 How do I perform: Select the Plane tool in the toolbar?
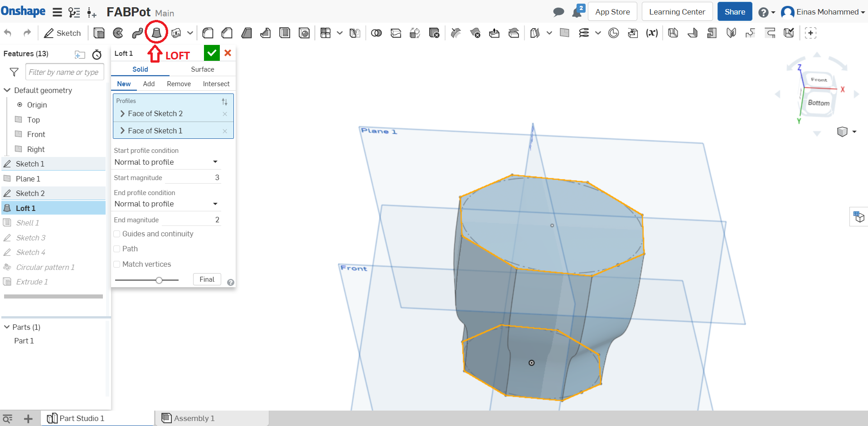pos(564,33)
